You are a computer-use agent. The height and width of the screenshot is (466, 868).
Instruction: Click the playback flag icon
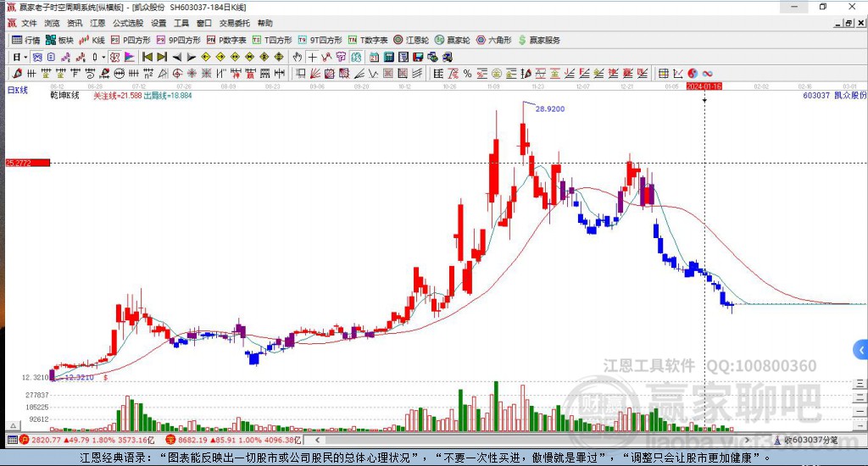[x=129, y=57]
